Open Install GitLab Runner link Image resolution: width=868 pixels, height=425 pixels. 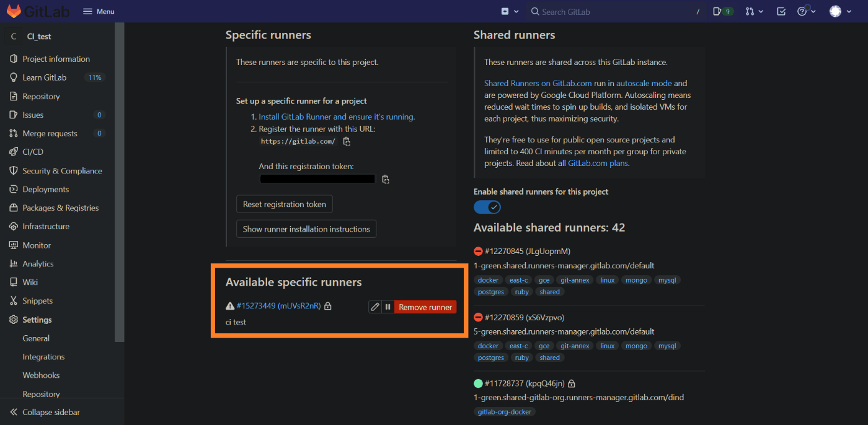pyautogui.click(x=336, y=116)
